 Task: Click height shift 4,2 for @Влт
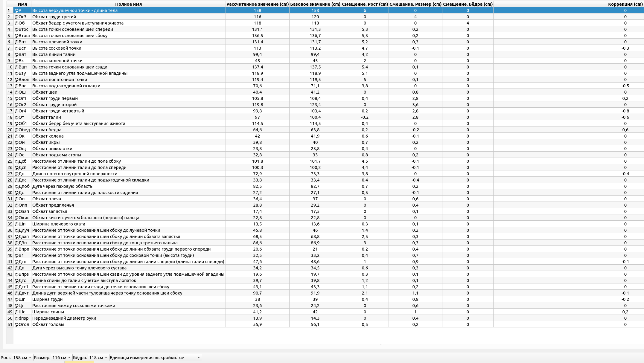click(365, 54)
